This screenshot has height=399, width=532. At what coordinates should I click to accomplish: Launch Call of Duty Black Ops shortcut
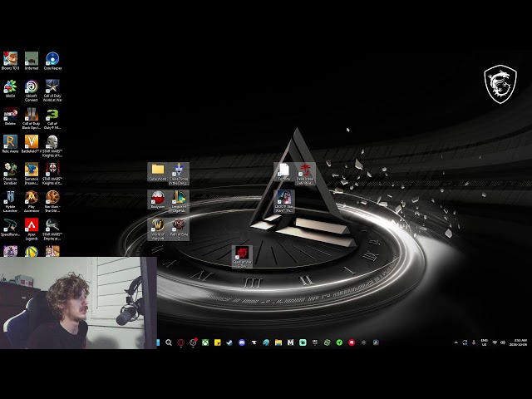(32, 118)
